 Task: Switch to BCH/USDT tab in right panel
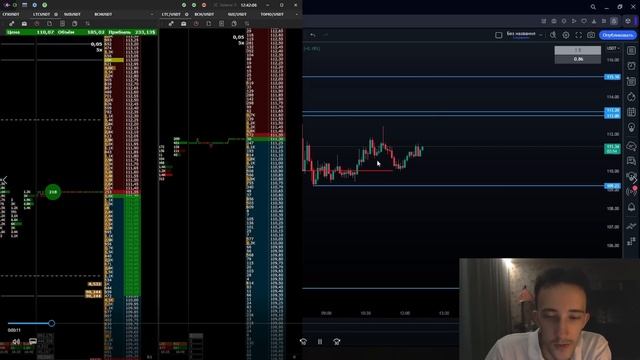(x=204, y=14)
